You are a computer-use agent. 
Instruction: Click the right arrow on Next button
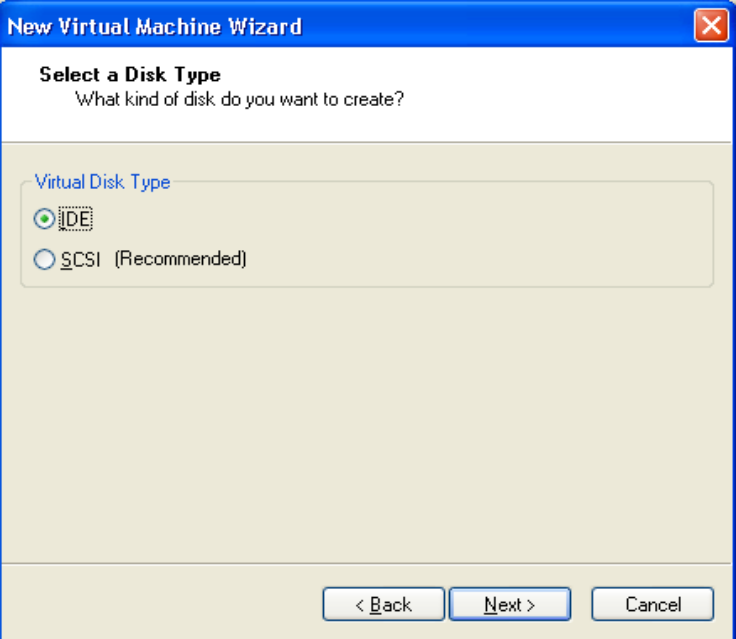tap(530, 605)
